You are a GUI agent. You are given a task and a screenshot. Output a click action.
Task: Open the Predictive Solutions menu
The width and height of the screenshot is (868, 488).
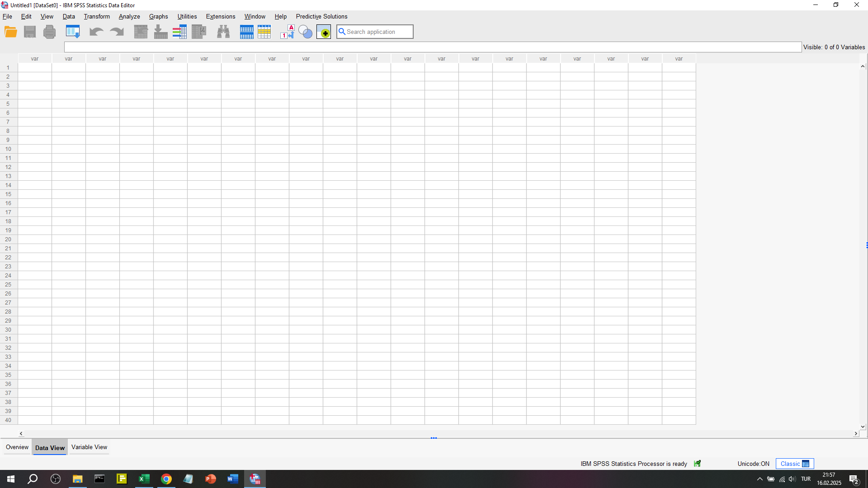[x=321, y=16]
